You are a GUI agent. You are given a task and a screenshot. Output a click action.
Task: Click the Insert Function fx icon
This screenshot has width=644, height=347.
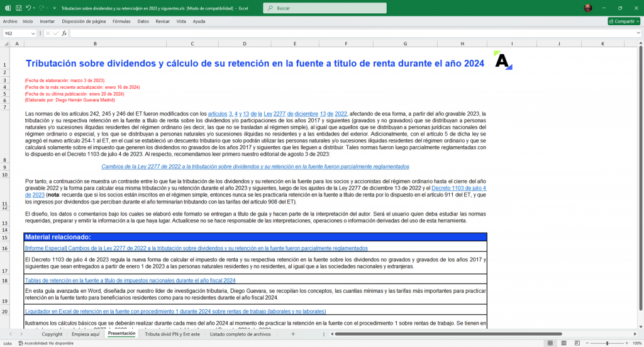click(65, 34)
